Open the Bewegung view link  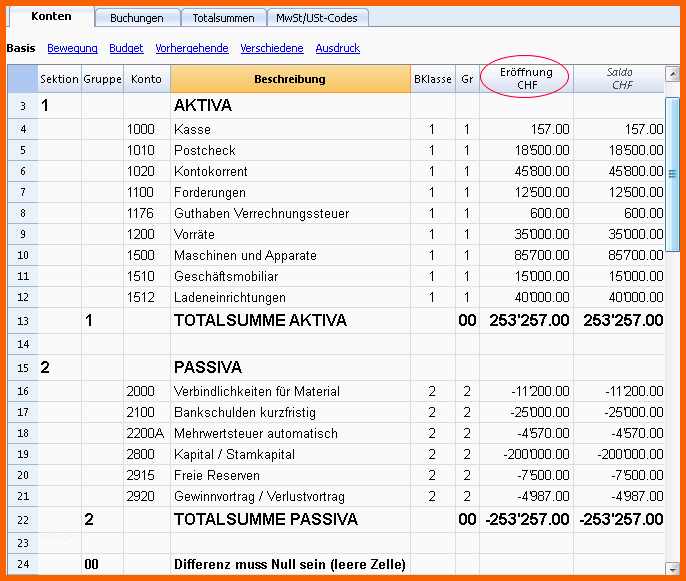point(72,48)
